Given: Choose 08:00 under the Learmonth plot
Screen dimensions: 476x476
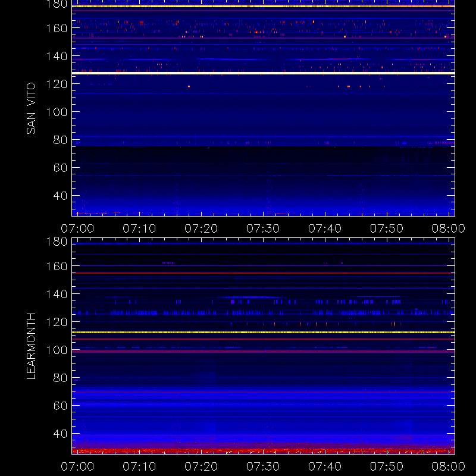Looking at the screenshot, I should click(x=449, y=466).
